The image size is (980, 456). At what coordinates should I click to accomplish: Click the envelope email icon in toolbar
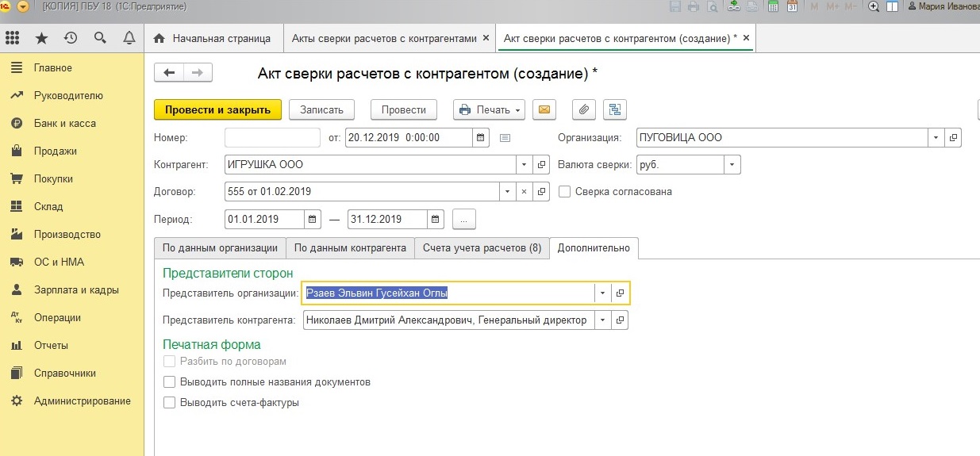click(544, 109)
